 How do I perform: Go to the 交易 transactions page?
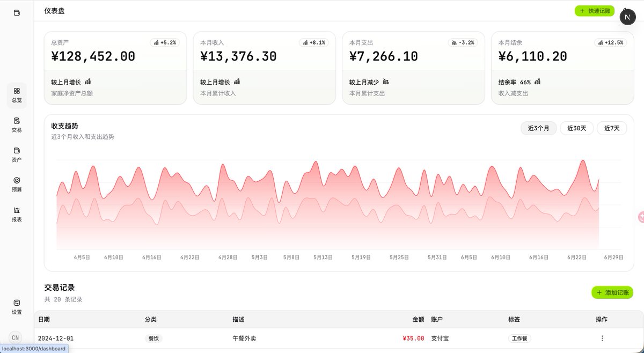17,125
